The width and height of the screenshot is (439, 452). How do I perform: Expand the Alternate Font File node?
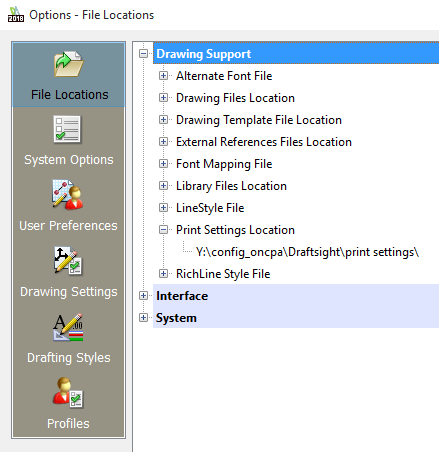pyautogui.click(x=163, y=76)
